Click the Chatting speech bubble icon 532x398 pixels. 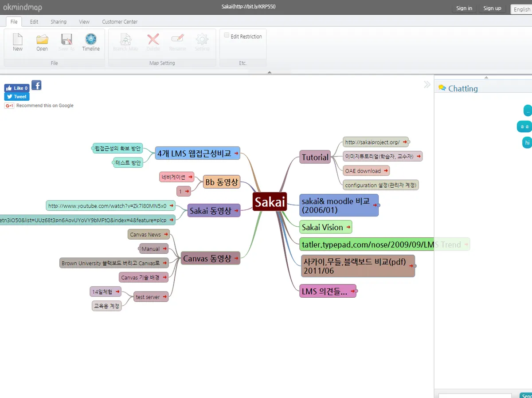(x=442, y=88)
